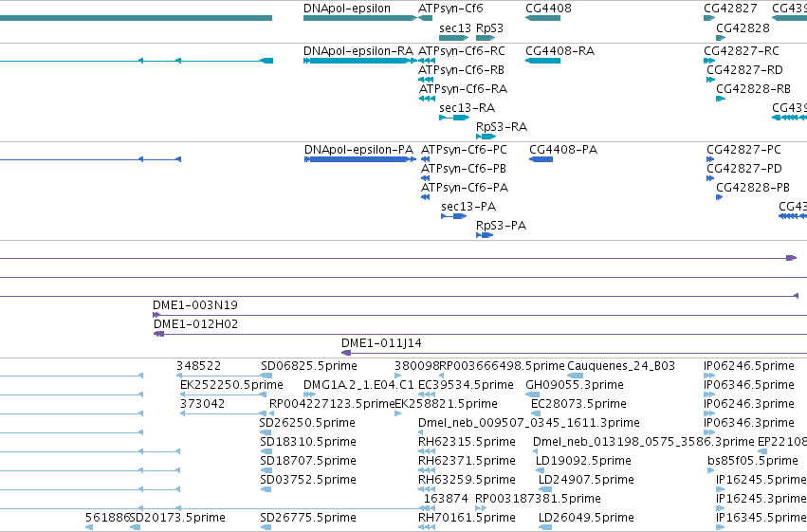807x532 pixels.
Task: Select EST SD18310.5prime
Action: [308, 442]
